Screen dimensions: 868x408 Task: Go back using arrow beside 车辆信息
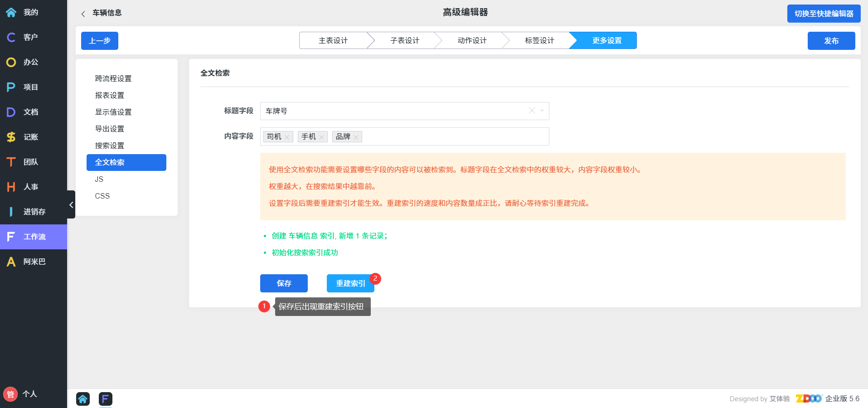click(x=83, y=14)
